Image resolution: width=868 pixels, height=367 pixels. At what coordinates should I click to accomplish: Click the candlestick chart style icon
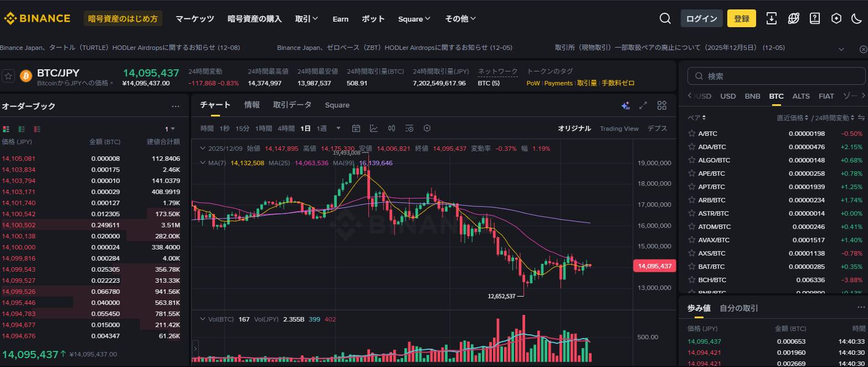392,129
